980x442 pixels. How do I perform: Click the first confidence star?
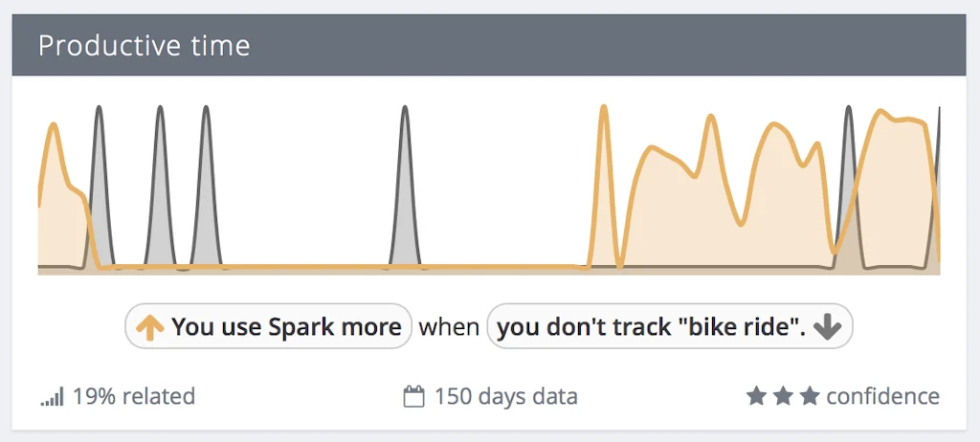point(756,396)
